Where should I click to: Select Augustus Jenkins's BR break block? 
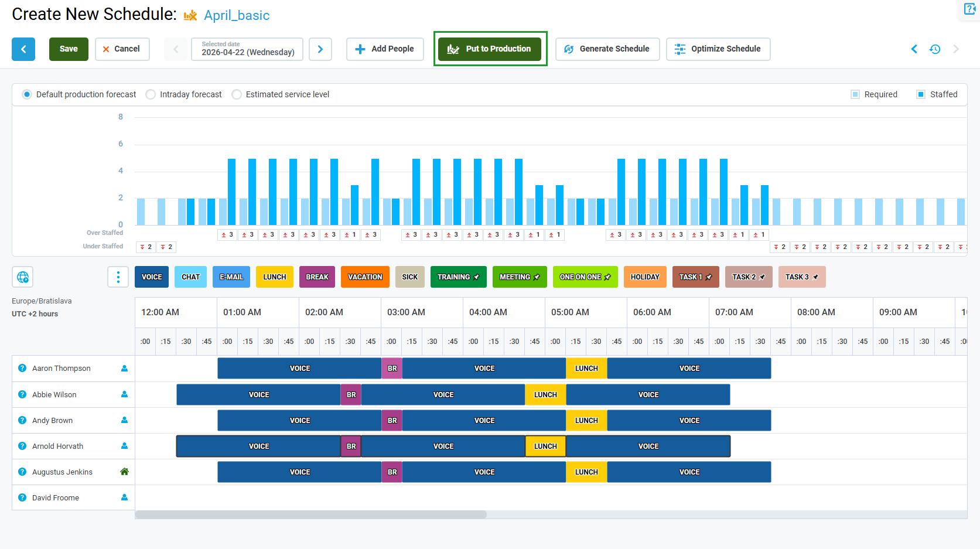392,472
